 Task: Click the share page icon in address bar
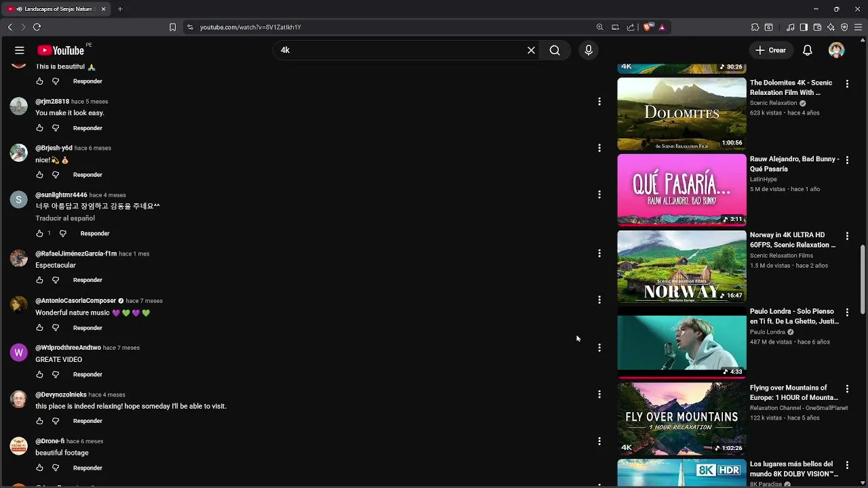point(631,27)
